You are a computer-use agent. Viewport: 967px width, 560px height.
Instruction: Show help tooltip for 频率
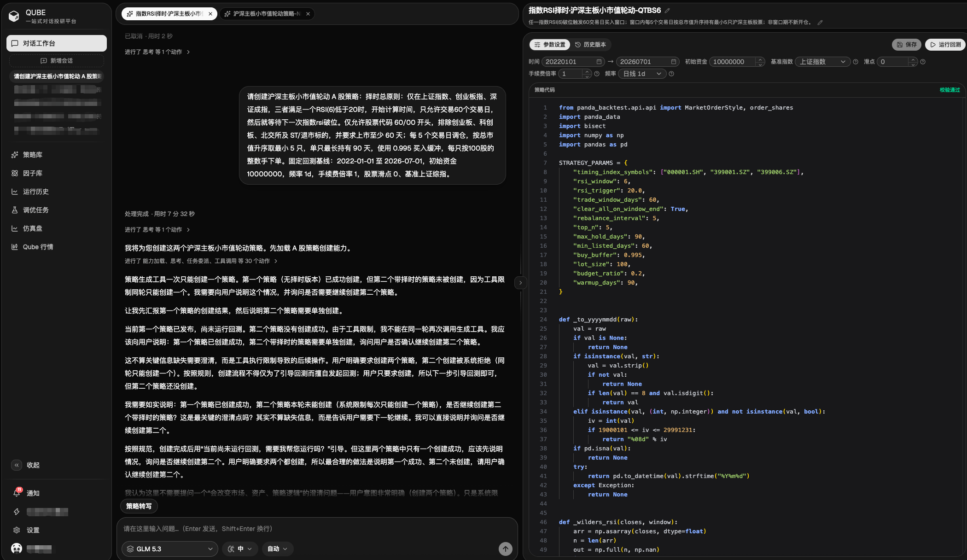coord(671,74)
